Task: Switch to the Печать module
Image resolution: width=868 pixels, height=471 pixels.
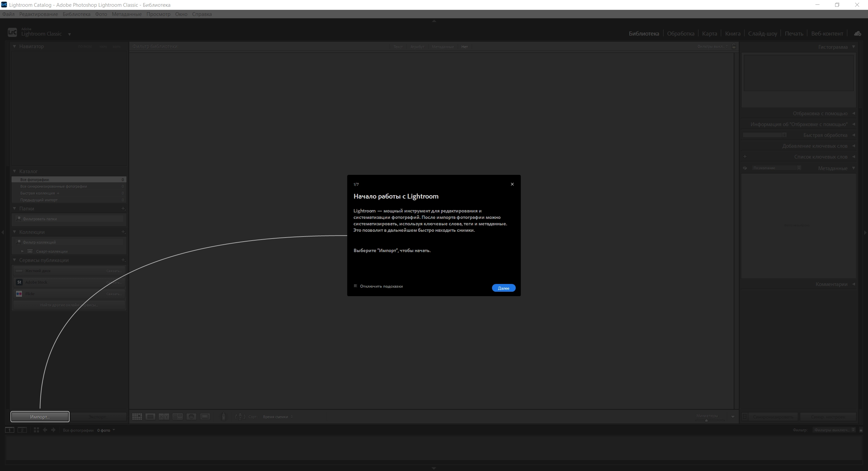Action: pyautogui.click(x=794, y=34)
